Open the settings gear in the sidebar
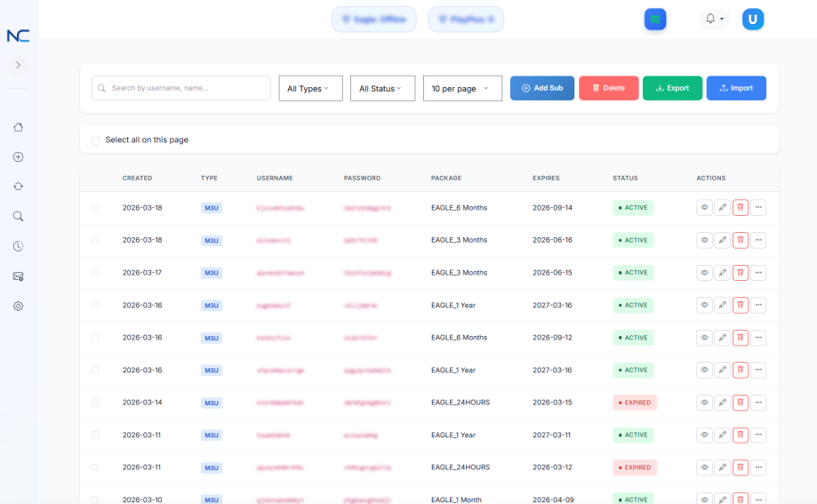Image resolution: width=817 pixels, height=504 pixels. [18, 306]
